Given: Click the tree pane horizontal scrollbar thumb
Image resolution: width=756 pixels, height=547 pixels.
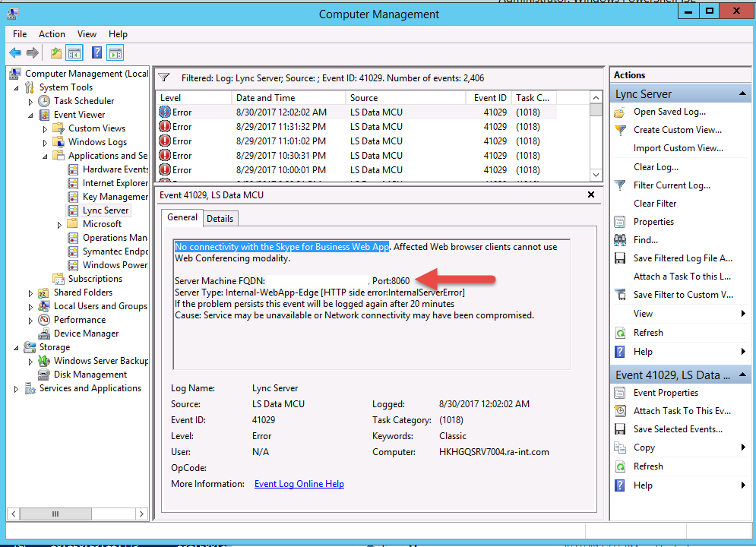Looking at the screenshot, I should 55,514.
